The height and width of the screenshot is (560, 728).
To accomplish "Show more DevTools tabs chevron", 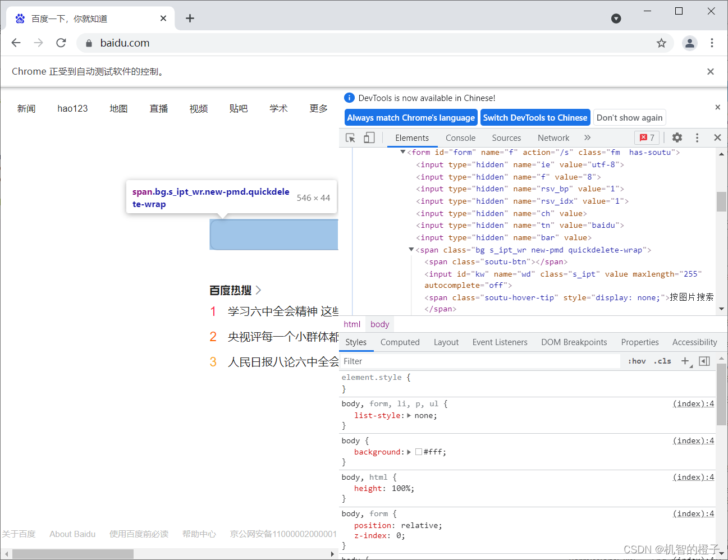I will tap(587, 137).
